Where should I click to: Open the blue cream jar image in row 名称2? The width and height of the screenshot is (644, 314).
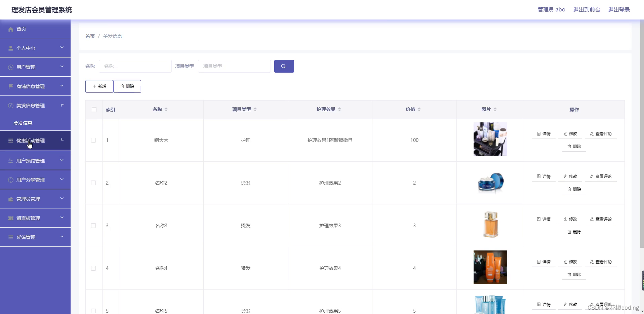[490, 182]
